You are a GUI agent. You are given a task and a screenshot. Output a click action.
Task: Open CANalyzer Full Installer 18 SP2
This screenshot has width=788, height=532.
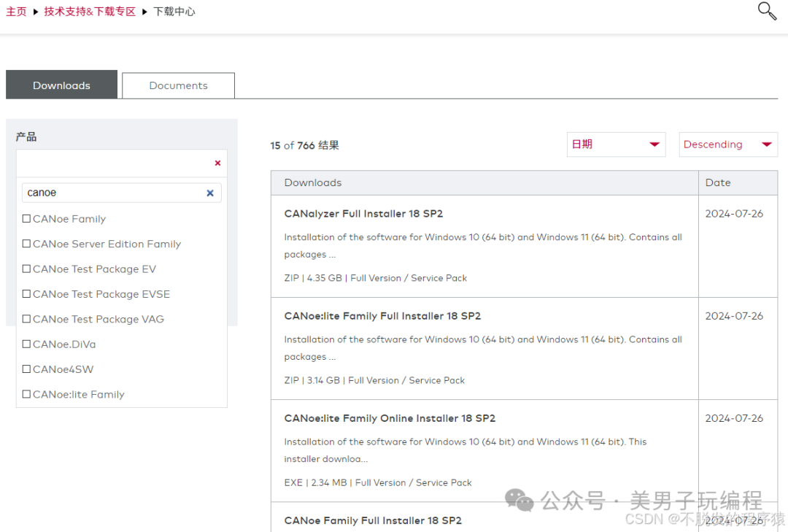[x=363, y=214]
